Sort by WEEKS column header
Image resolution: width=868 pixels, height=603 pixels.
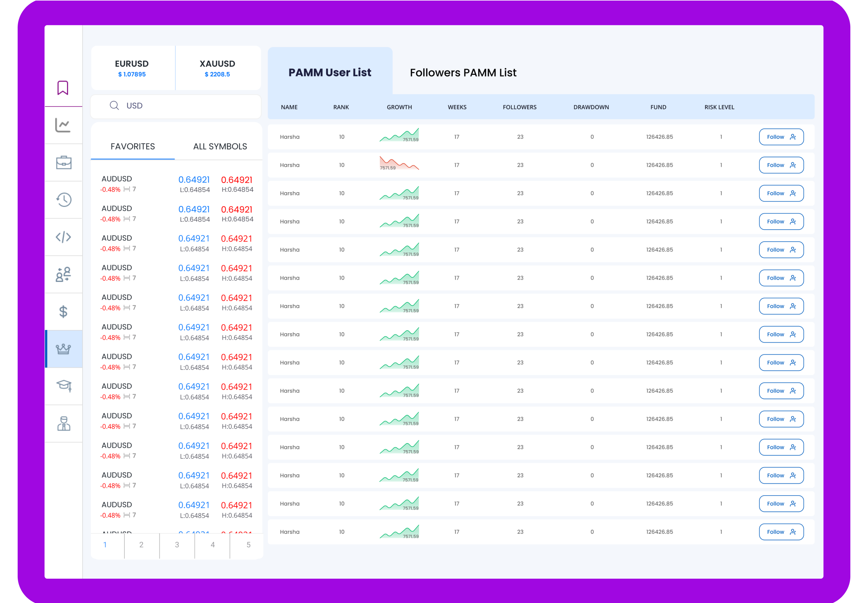[457, 107]
